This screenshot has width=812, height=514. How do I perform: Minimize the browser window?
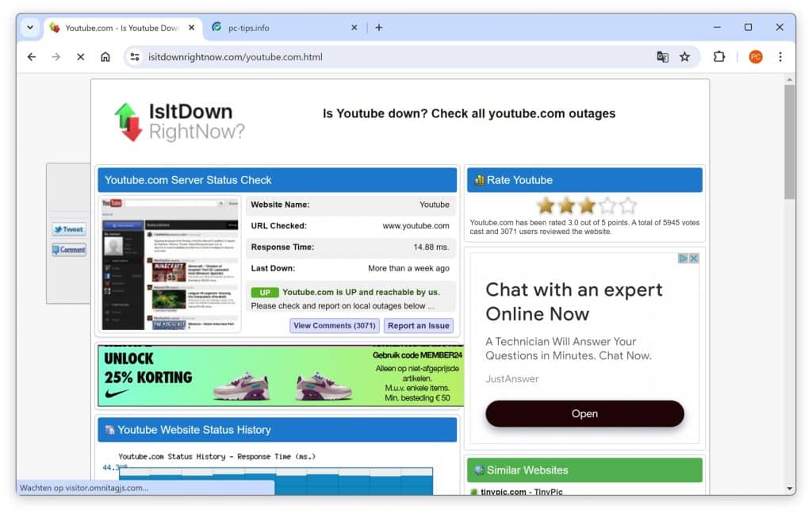coord(717,27)
